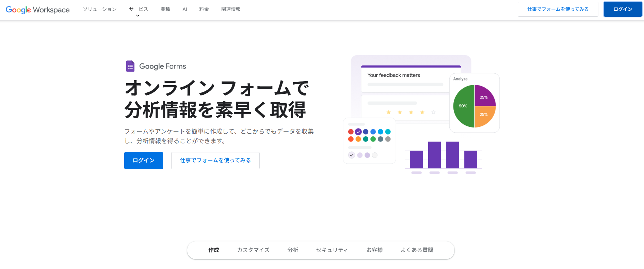
Task: Open the ソリューション navigation menu
Action: tap(100, 9)
